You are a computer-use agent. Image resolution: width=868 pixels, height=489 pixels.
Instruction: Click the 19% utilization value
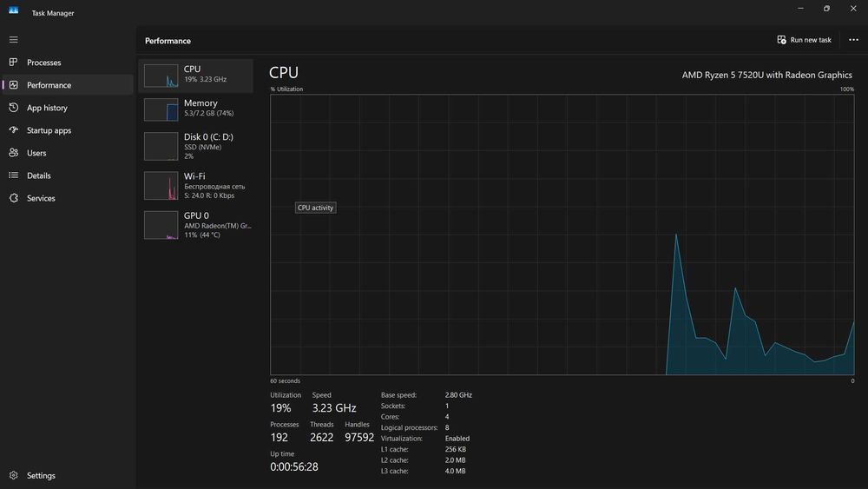(x=280, y=408)
